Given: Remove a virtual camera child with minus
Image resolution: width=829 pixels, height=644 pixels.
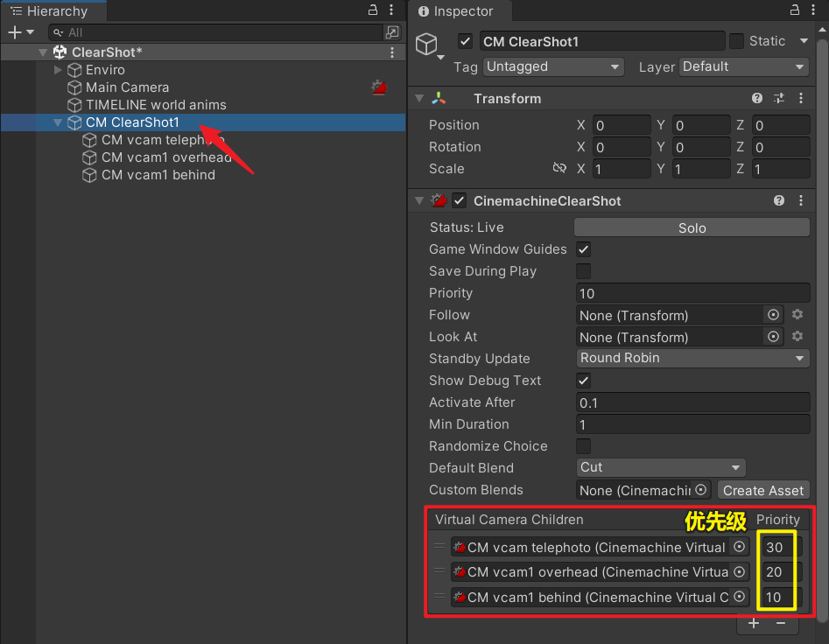Looking at the screenshot, I should (780, 623).
